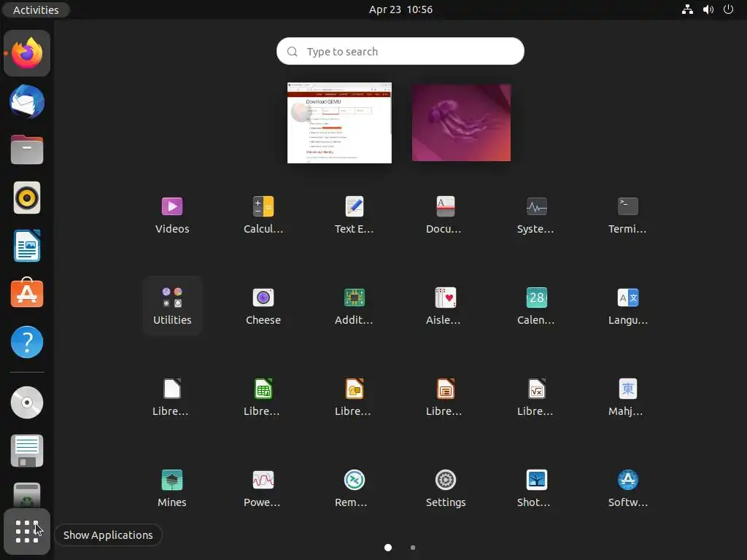Screen dimensions: 747x560
Task: Open LibreOffice Writer from the dock
Action: [x=27, y=246]
